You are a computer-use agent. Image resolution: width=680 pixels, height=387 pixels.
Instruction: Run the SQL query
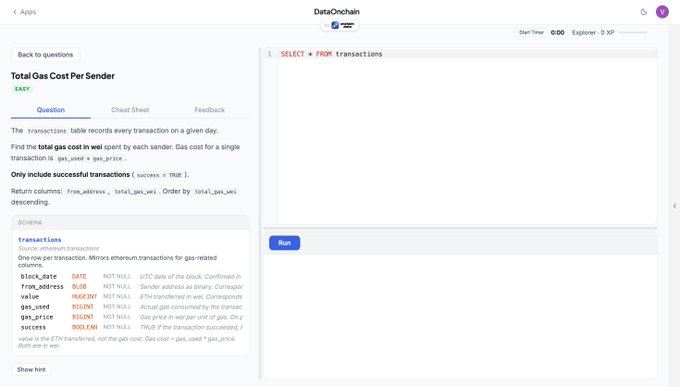tap(284, 243)
